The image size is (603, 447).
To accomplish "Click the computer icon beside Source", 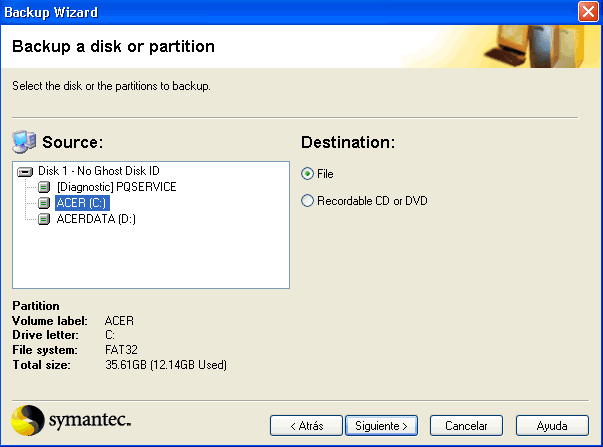I will click(x=24, y=141).
